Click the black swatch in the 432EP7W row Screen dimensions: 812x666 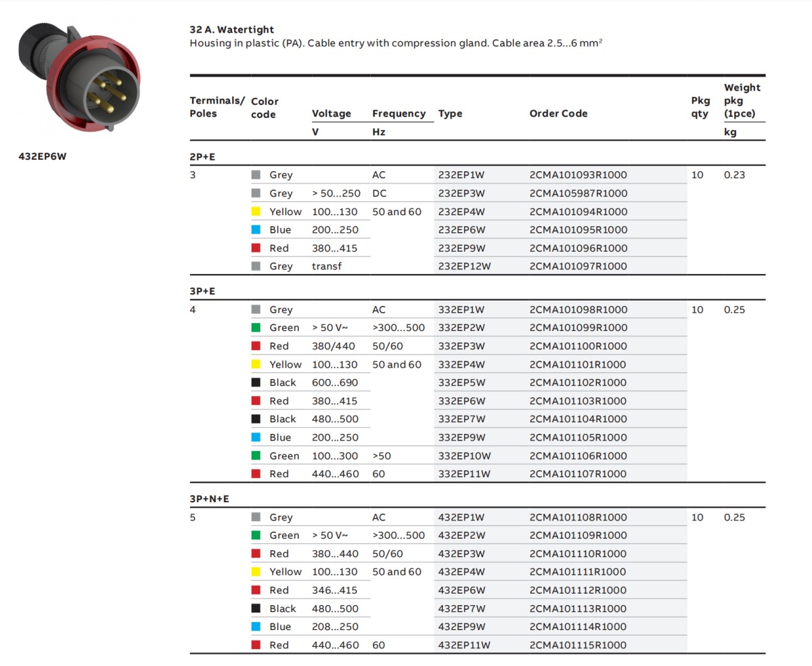[x=256, y=608]
